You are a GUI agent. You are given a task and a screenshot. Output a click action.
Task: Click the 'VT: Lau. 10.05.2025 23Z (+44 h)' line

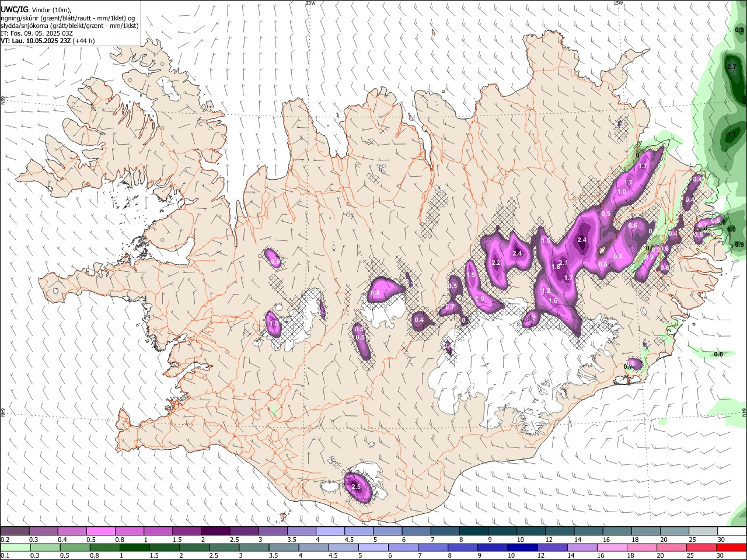point(47,41)
